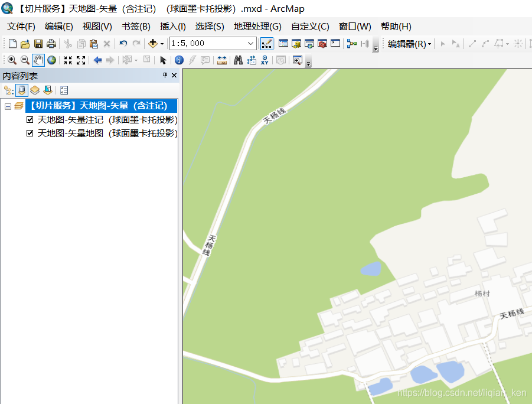This screenshot has width=532, height=404.
Task: Print the map using printer icon
Action: [51, 44]
